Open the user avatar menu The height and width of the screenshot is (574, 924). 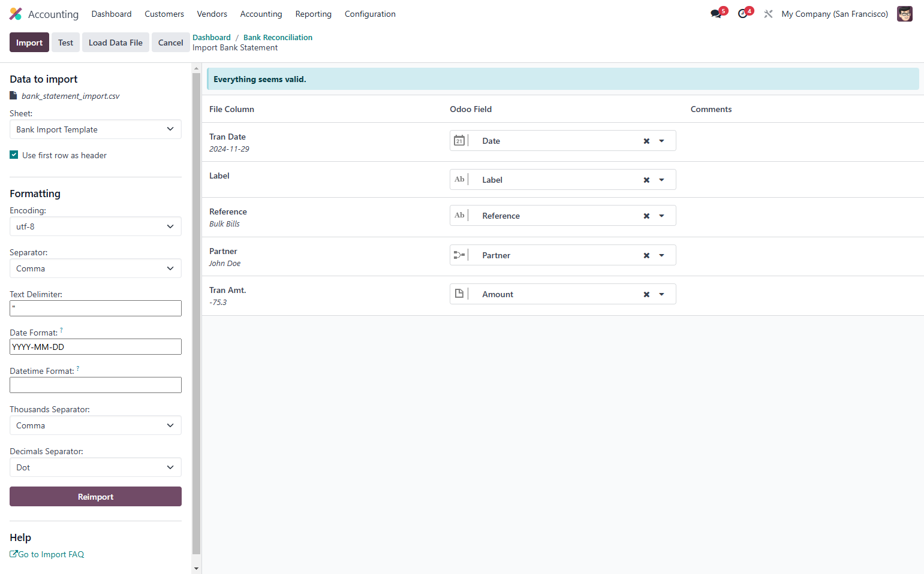pyautogui.click(x=905, y=14)
